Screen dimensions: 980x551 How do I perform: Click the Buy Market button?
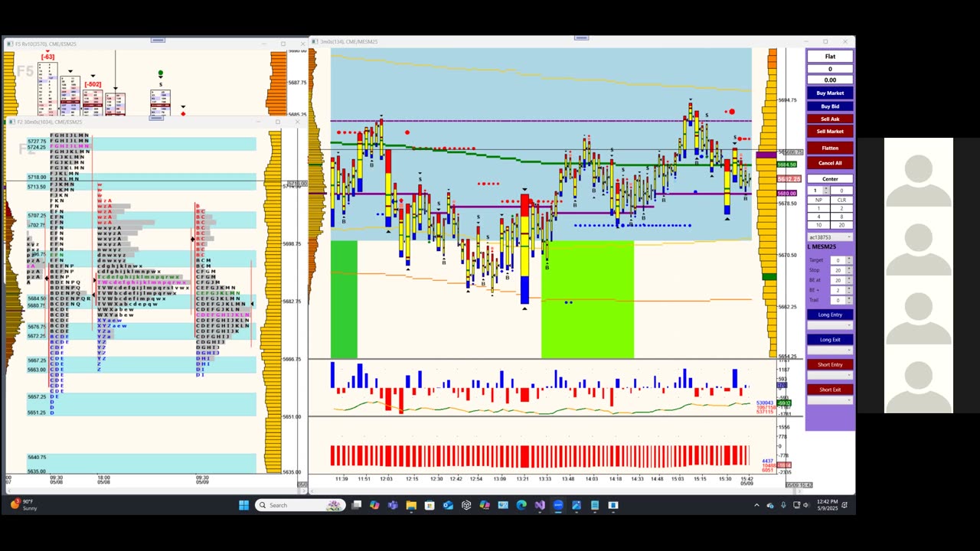(830, 93)
